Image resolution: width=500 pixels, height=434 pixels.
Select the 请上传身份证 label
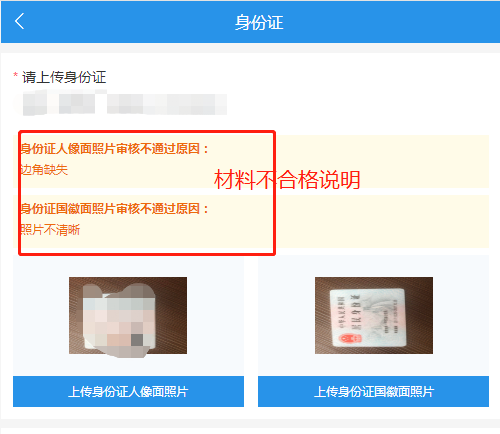click(x=64, y=77)
